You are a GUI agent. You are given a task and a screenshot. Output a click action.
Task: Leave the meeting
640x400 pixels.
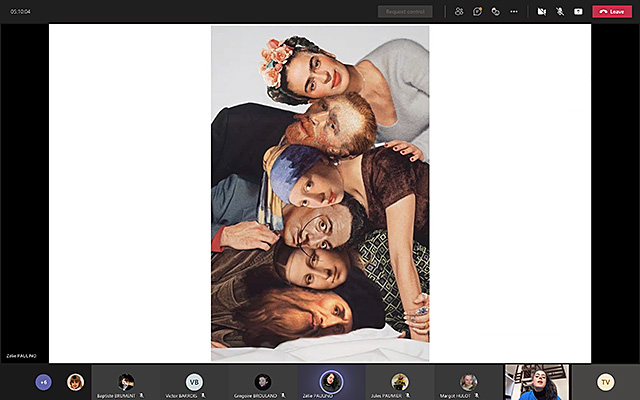click(x=612, y=11)
